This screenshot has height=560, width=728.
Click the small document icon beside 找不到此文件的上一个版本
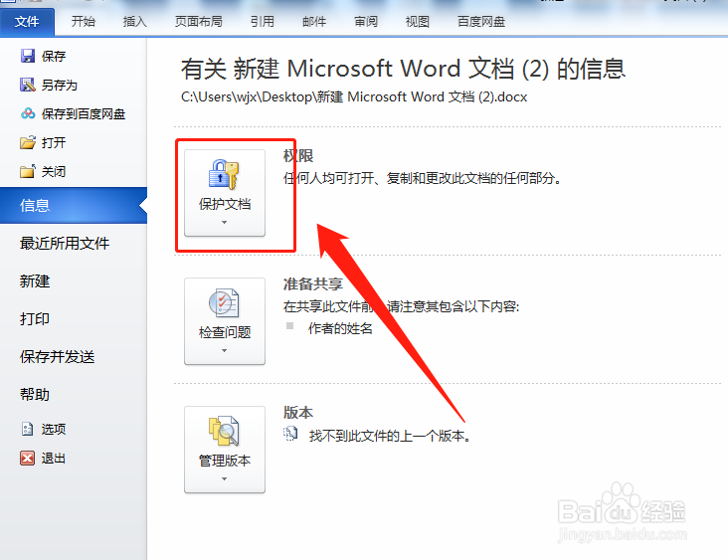(290, 434)
